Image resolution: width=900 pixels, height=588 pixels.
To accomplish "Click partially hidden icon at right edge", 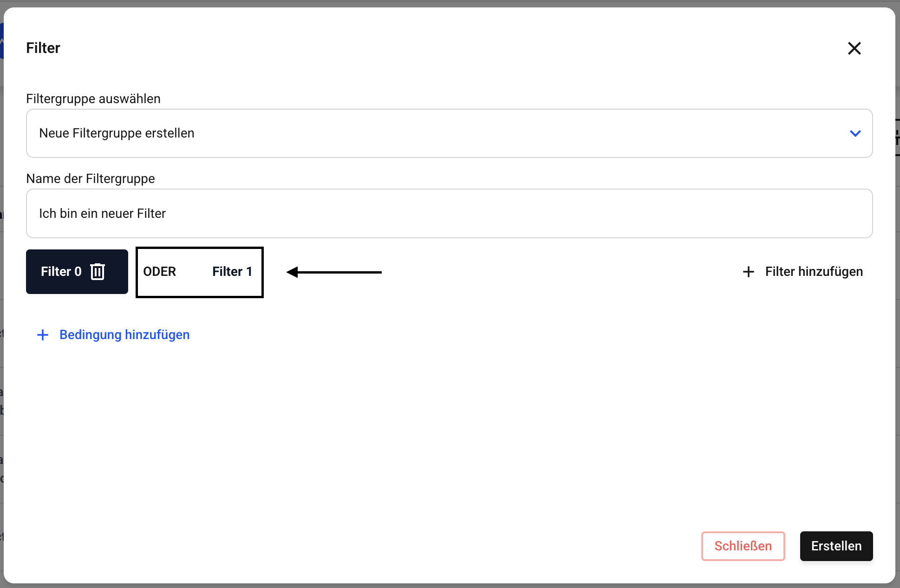I will tap(897, 137).
